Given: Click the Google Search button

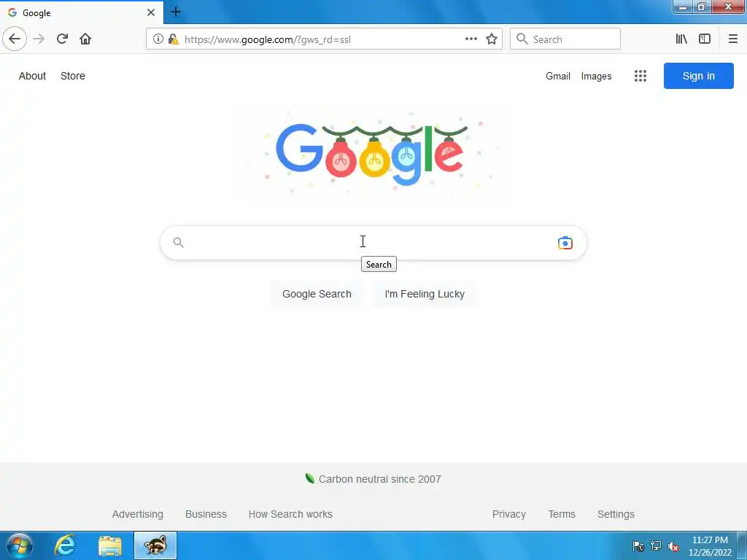Looking at the screenshot, I should 317,294.
